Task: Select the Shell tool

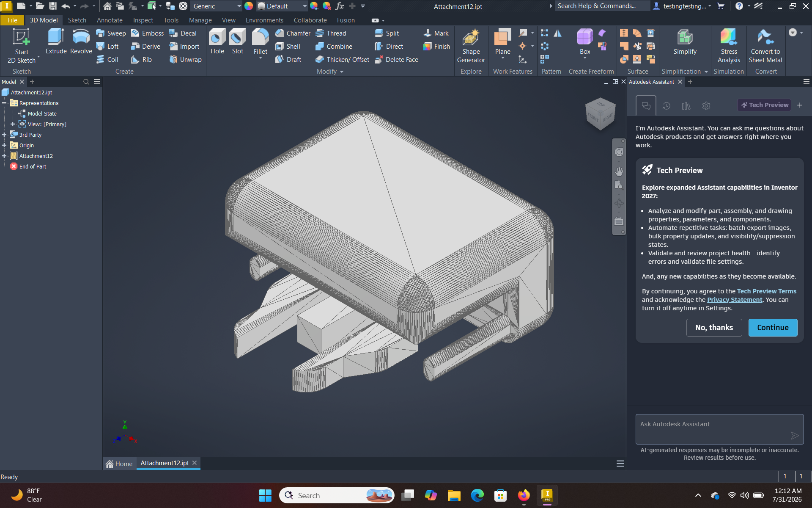Action: tap(288, 46)
